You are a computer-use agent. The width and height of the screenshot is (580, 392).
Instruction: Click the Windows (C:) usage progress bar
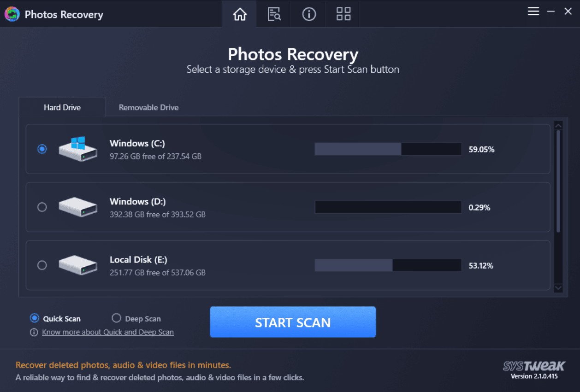point(387,149)
